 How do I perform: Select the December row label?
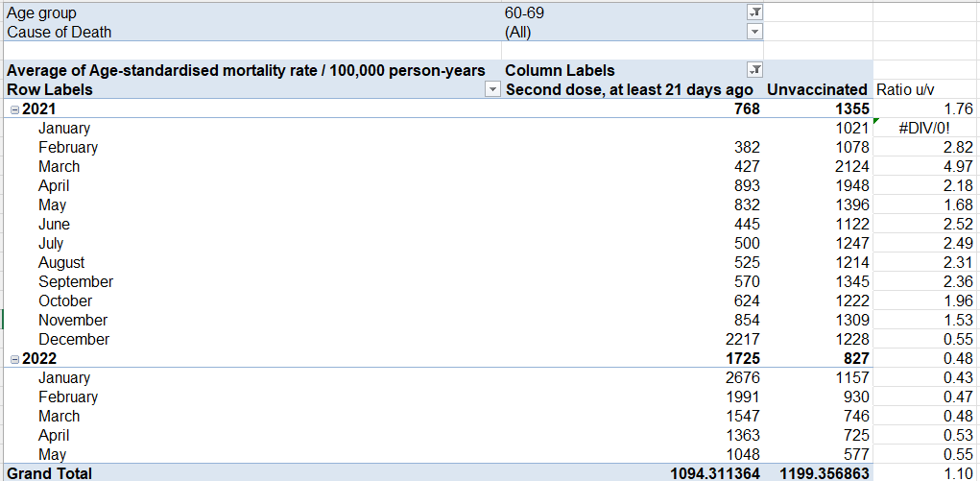coord(252,339)
